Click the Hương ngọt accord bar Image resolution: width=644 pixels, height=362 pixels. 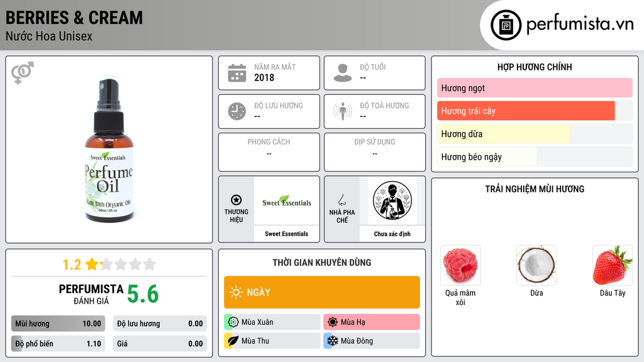pos(535,88)
